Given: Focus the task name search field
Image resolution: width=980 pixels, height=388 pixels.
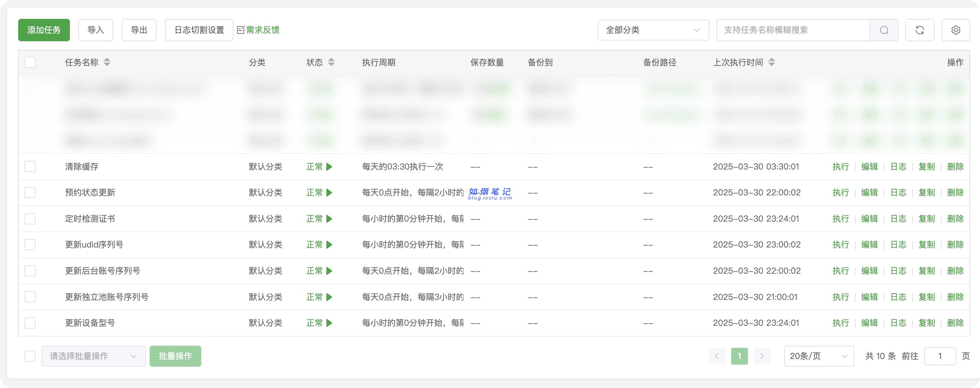Looking at the screenshot, I should pos(793,30).
